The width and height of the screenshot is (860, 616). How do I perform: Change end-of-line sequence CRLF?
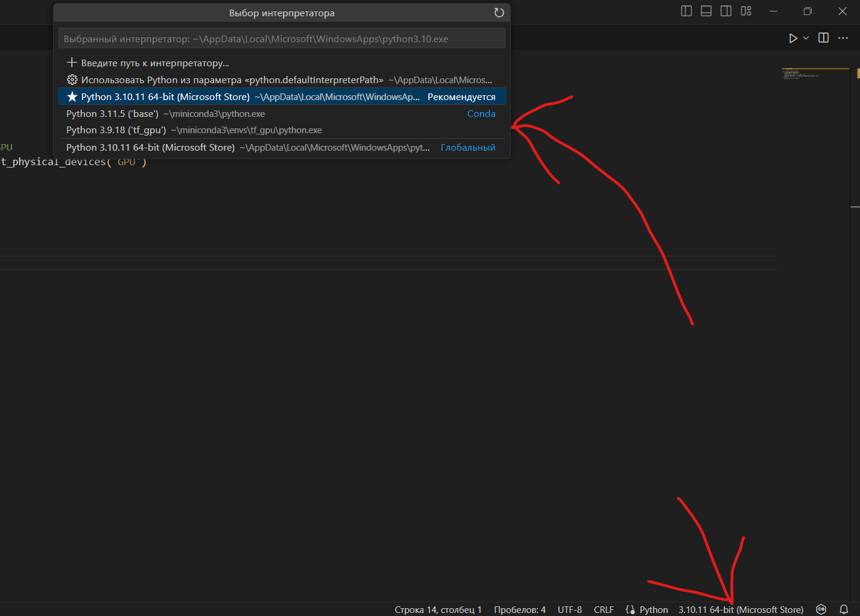pyautogui.click(x=604, y=609)
